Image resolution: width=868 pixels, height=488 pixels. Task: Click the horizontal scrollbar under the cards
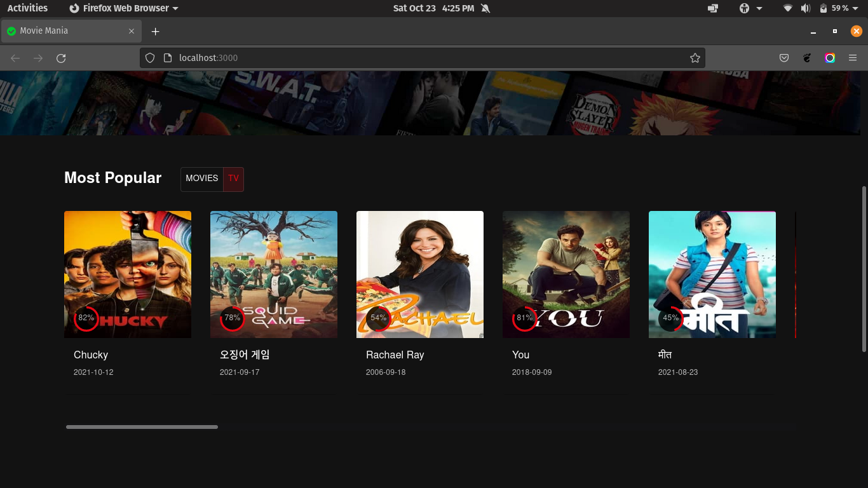[x=142, y=427]
